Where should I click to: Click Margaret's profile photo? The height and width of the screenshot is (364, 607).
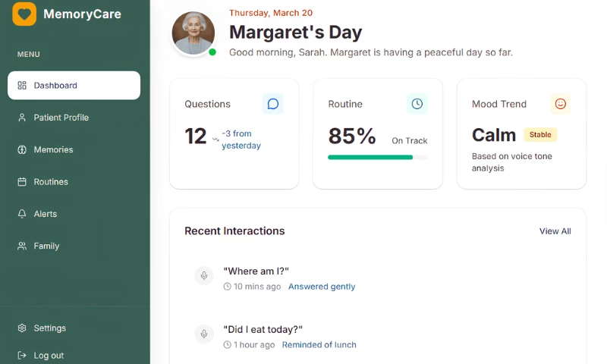click(x=193, y=33)
